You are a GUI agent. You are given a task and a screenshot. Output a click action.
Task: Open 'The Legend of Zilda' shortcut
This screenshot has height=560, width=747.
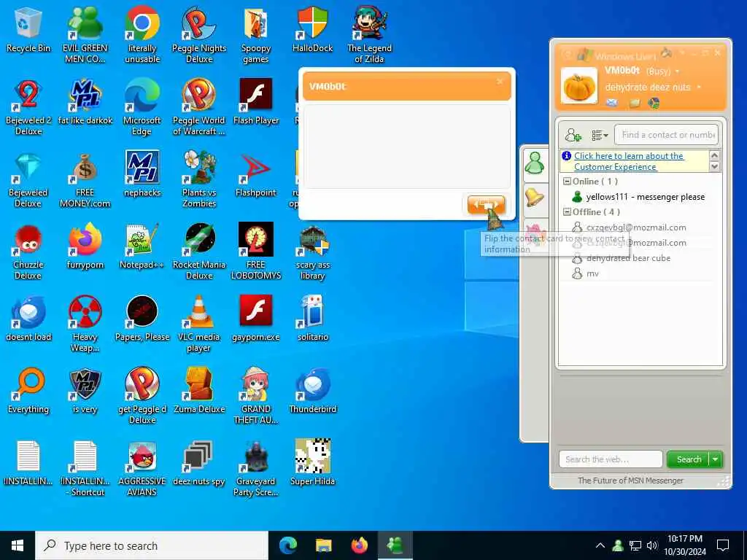369,36
